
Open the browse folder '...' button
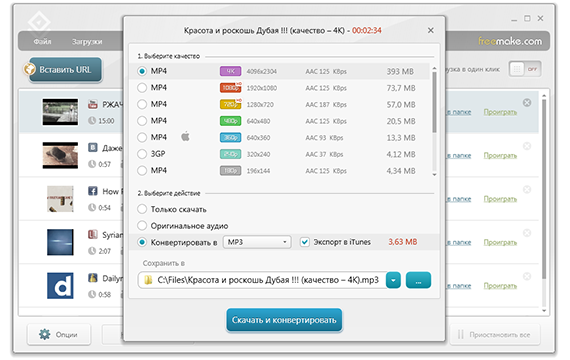coord(418,280)
